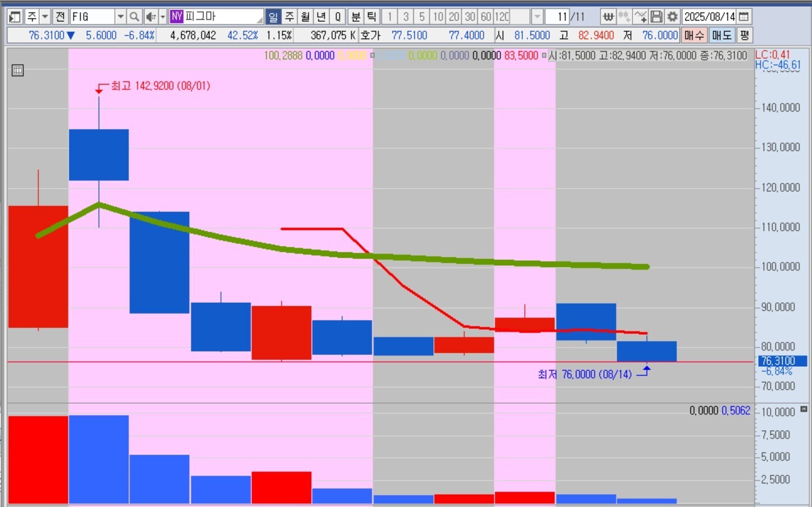Select the 월 monthly period toggle
This screenshot has width=812, height=507.
(x=305, y=17)
